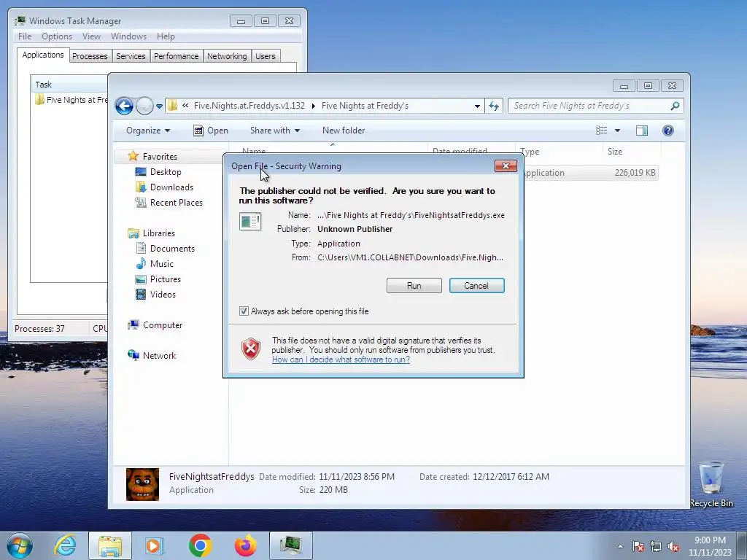
Task: Click New folder in Explorer toolbar
Action: (x=344, y=131)
